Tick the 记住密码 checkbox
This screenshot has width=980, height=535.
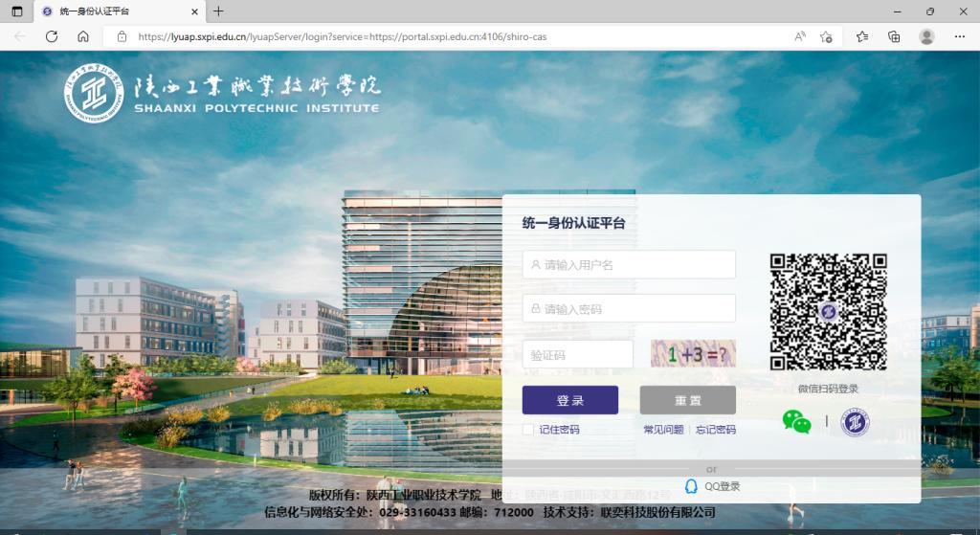(528, 430)
